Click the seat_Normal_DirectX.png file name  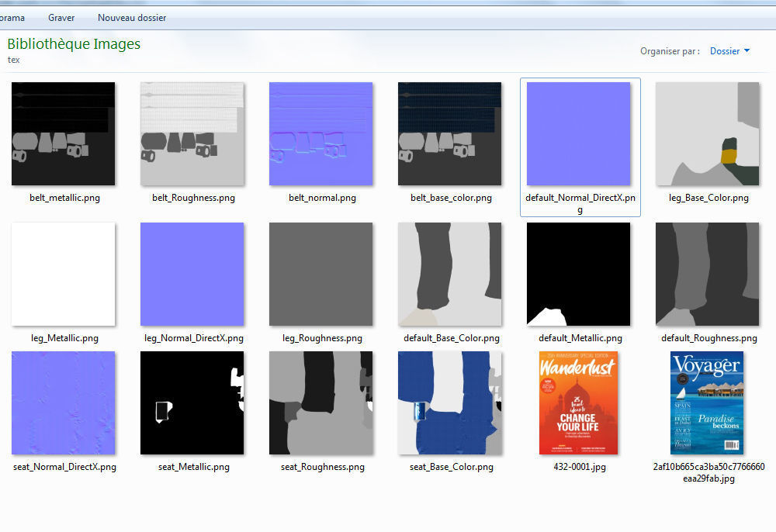pos(65,467)
